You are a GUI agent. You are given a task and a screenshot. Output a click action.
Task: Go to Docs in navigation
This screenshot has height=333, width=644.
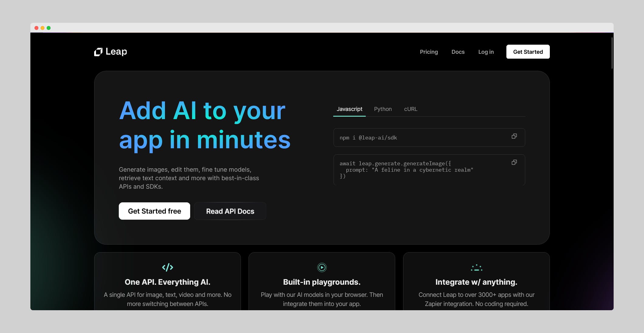tap(458, 52)
